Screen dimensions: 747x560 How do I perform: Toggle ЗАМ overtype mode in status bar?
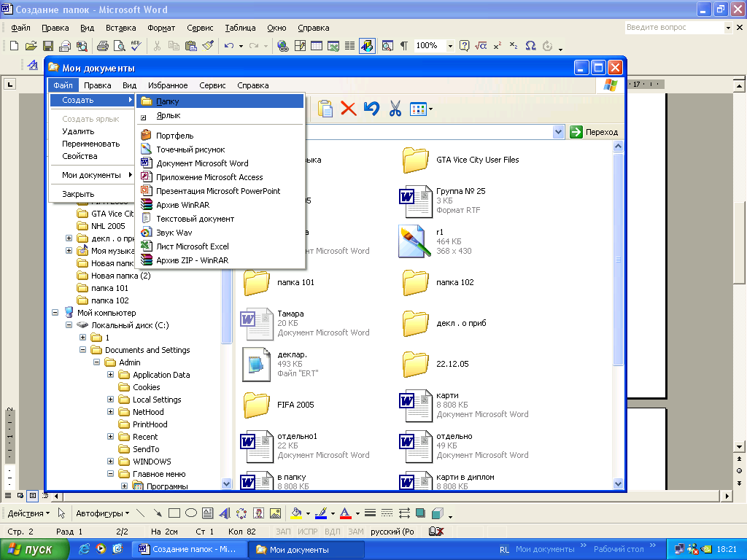[x=355, y=532]
